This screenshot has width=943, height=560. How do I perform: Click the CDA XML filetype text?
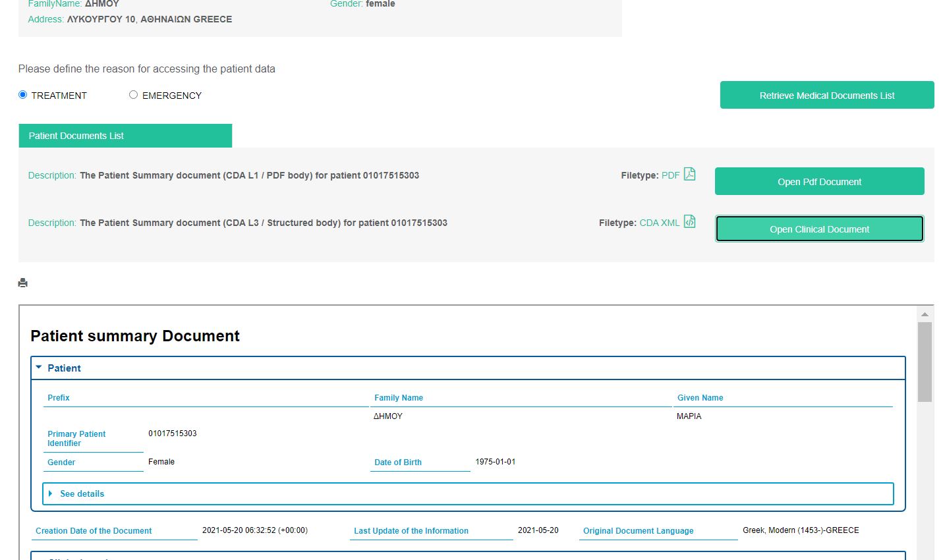pyautogui.click(x=659, y=223)
